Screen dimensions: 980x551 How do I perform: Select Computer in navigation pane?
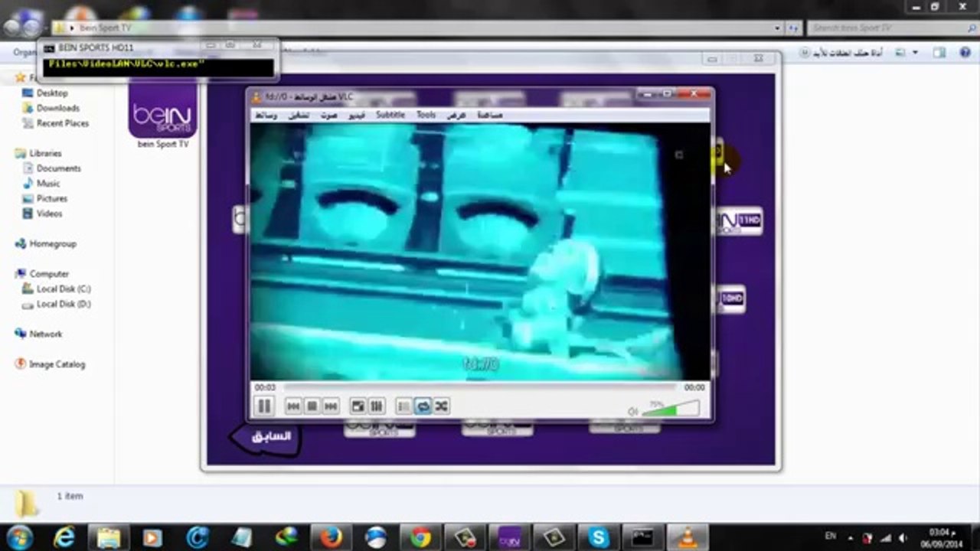click(x=48, y=274)
